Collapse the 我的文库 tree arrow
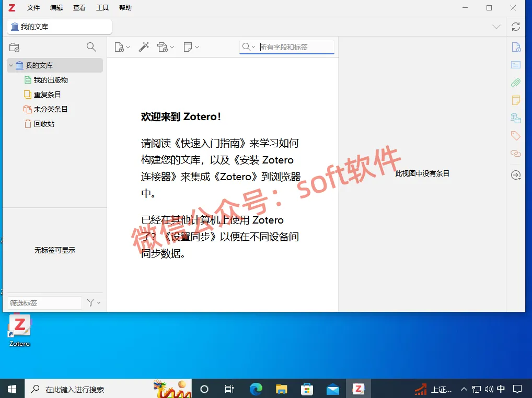532x398 pixels. click(x=11, y=65)
